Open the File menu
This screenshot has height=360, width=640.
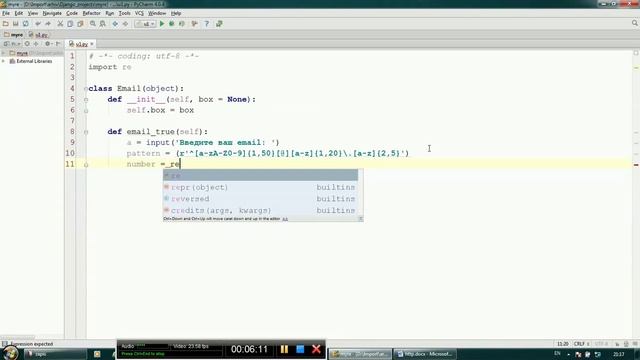pyautogui.click(x=6, y=13)
